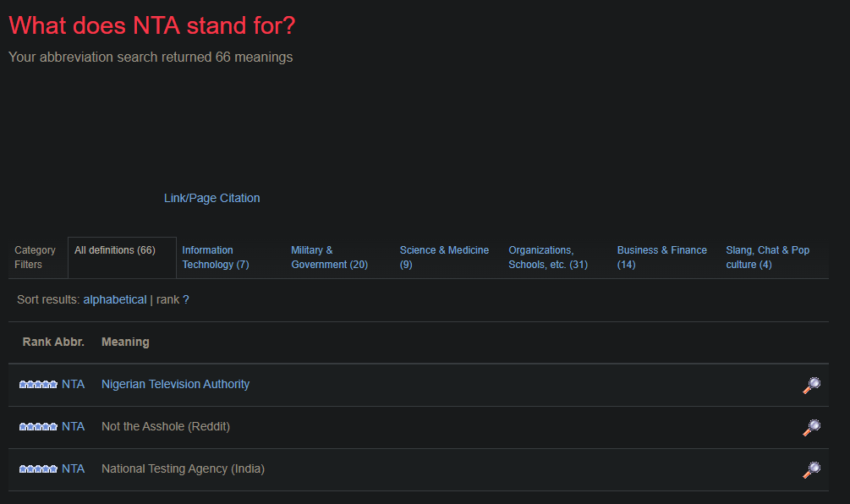This screenshot has width=850, height=504.
Task: Click NTA abbreviation in Reddit row
Action: pyautogui.click(x=74, y=426)
